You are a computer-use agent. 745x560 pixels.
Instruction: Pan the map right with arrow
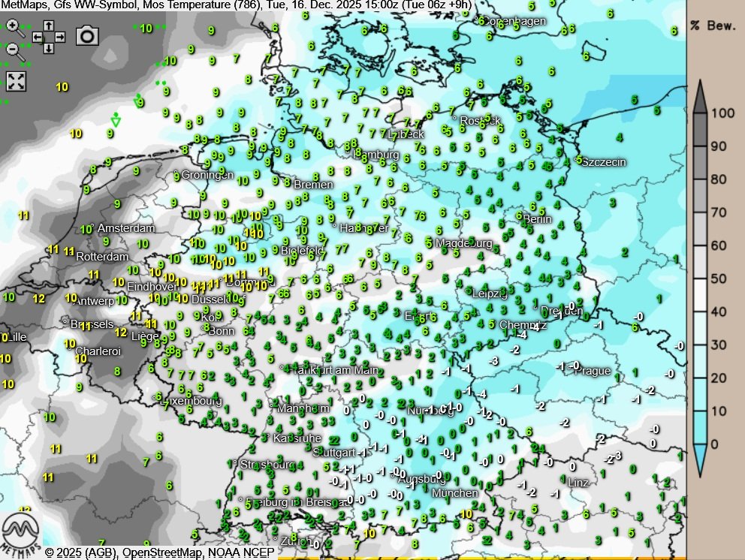[59, 36]
